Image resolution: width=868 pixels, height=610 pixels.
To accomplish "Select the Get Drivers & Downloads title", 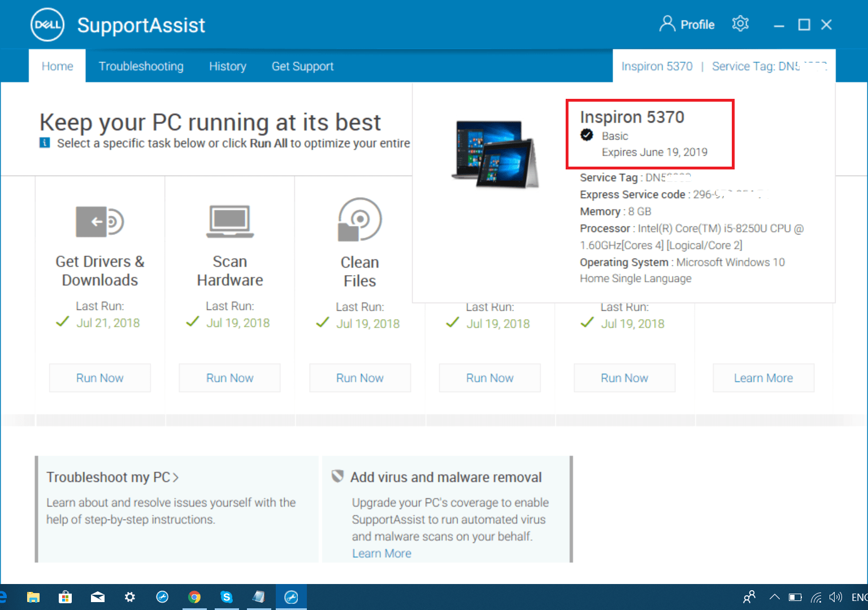I will 100,271.
